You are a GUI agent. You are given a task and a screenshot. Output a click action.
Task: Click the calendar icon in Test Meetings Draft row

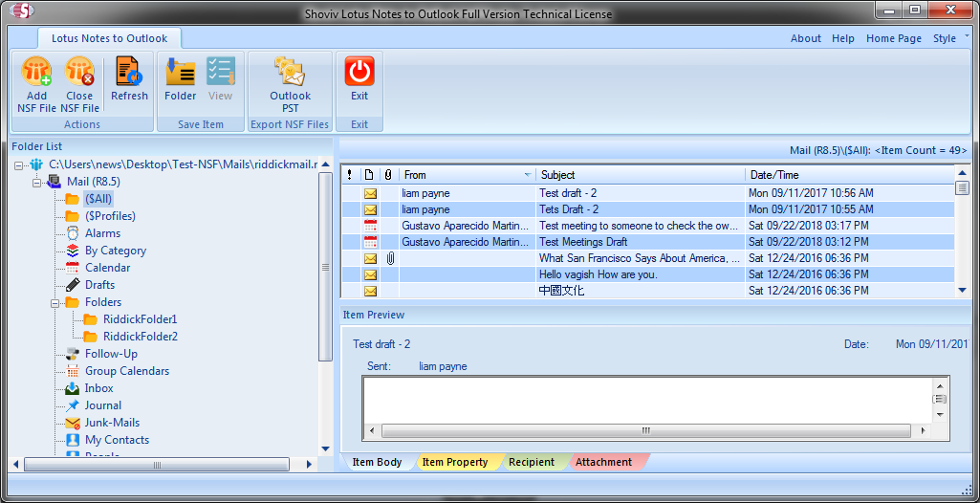(370, 242)
